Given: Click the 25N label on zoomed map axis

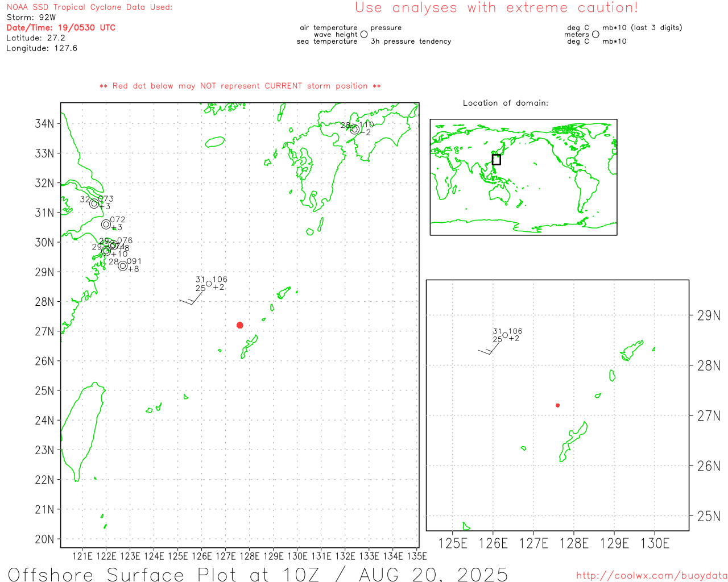Looking at the screenshot, I should point(709,516).
